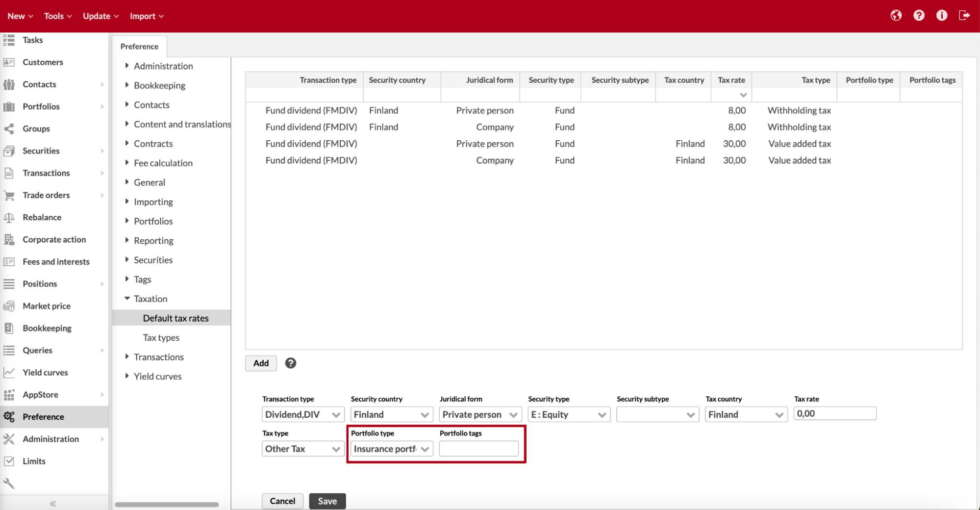
Task: Click the Transactions document icon
Action: pyautogui.click(x=9, y=173)
